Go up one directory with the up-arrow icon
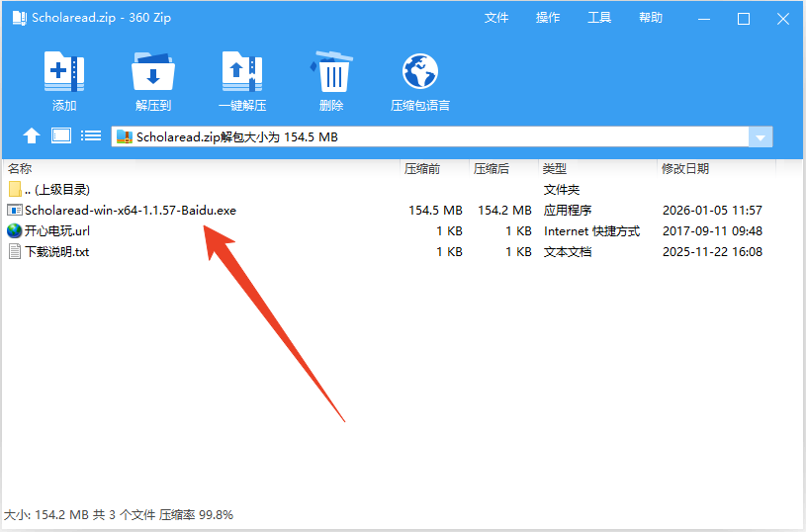This screenshot has height=532, width=806. click(32, 136)
